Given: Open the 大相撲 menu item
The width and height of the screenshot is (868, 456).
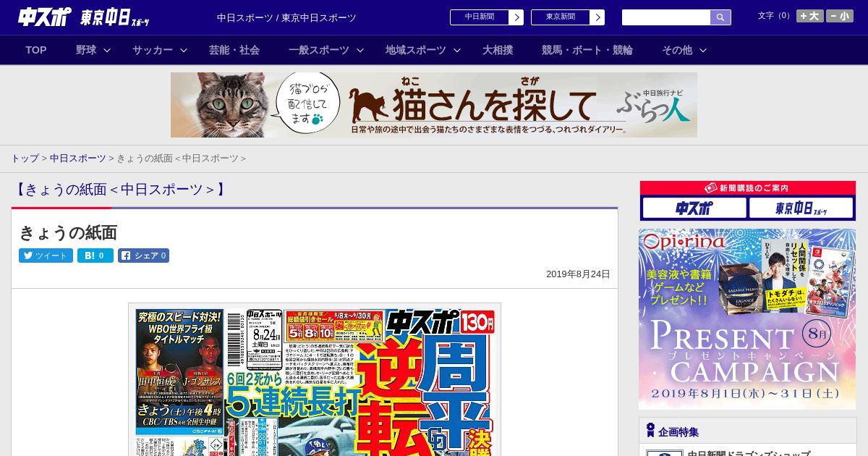Looking at the screenshot, I should point(498,50).
